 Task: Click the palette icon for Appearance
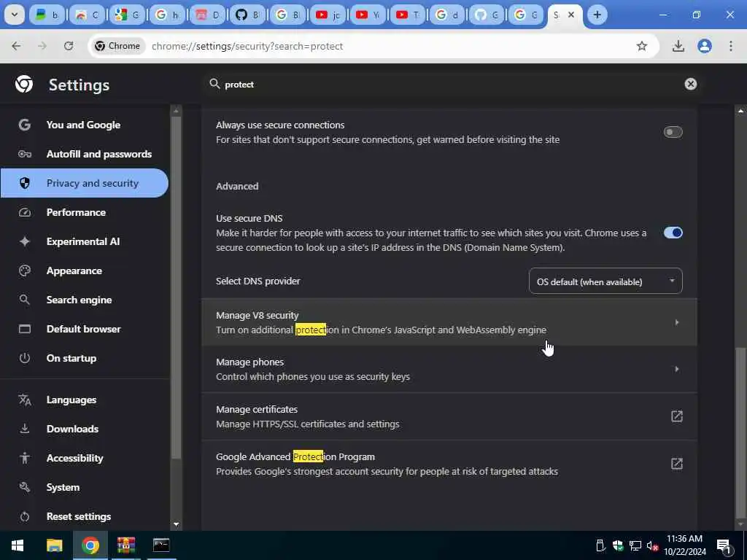coord(24,271)
